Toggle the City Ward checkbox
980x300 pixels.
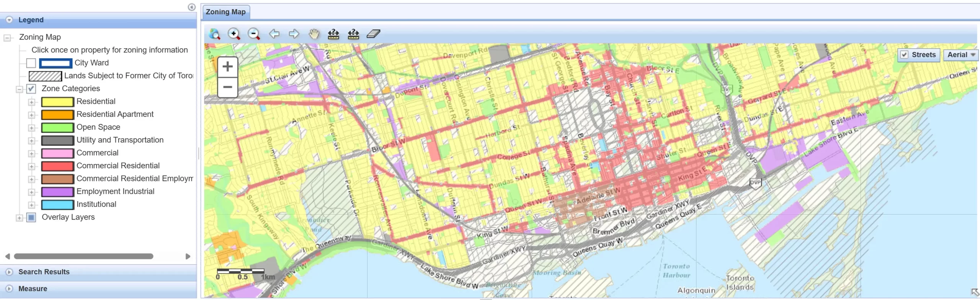click(x=31, y=63)
